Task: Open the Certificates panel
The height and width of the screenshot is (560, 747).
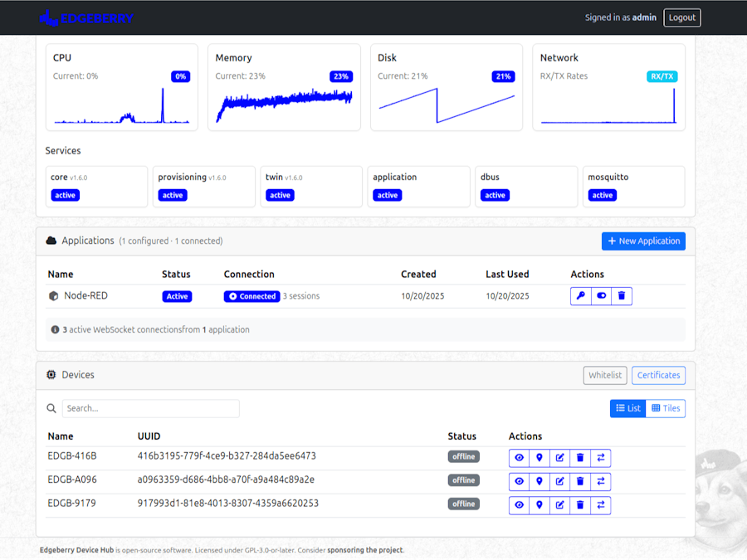Action: click(x=658, y=375)
